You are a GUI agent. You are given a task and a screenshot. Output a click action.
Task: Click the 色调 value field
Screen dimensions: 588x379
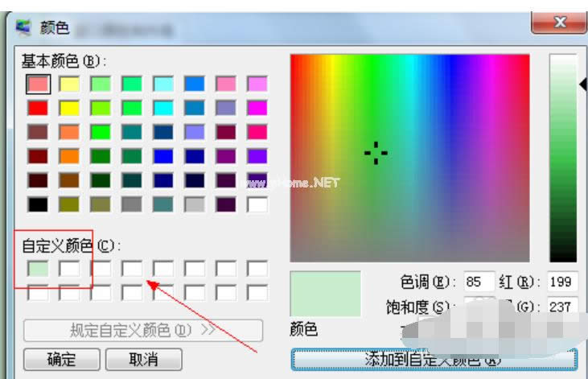479,282
